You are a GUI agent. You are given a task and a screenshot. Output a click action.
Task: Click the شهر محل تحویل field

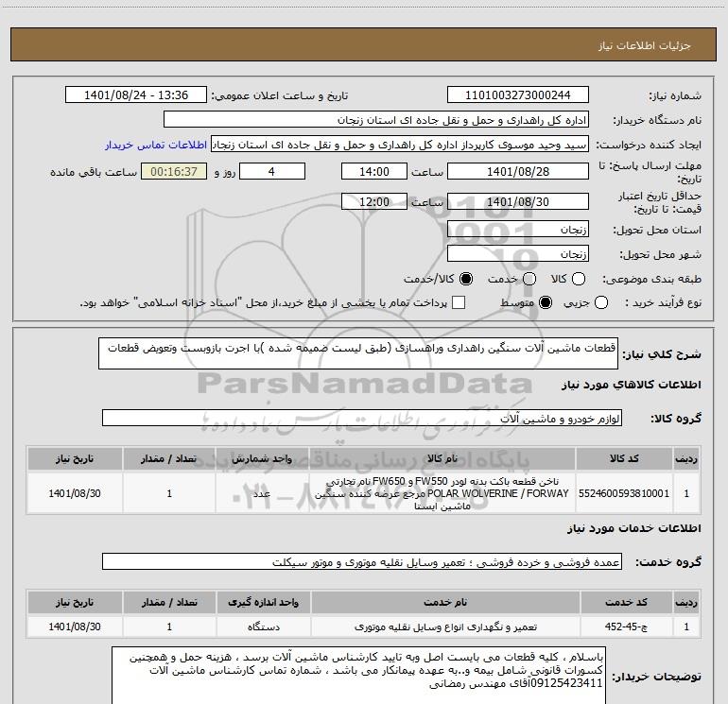tap(518, 254)
